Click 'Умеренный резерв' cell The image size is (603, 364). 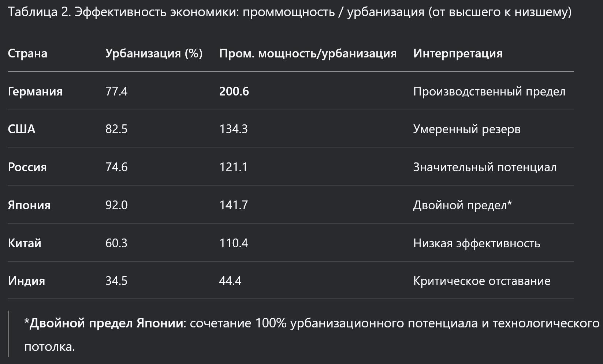pos(467,129)
